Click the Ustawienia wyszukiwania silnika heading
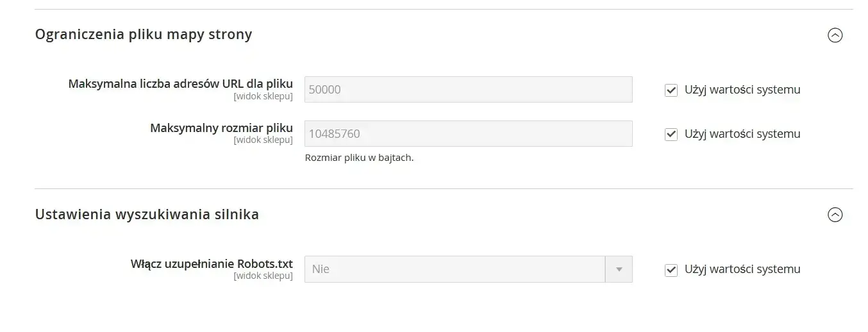Screen dimensions: 868x332 147,214
